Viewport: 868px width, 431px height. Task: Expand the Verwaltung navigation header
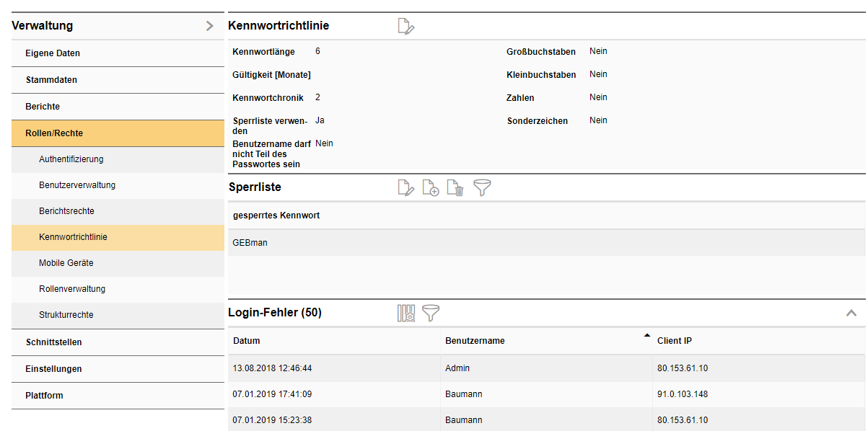pos(209,25)
